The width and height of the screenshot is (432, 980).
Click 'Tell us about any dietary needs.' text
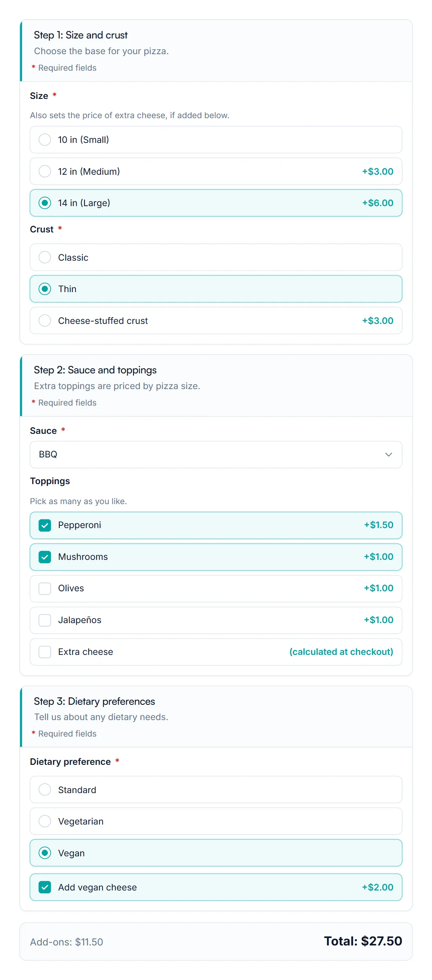coord(101,717)
